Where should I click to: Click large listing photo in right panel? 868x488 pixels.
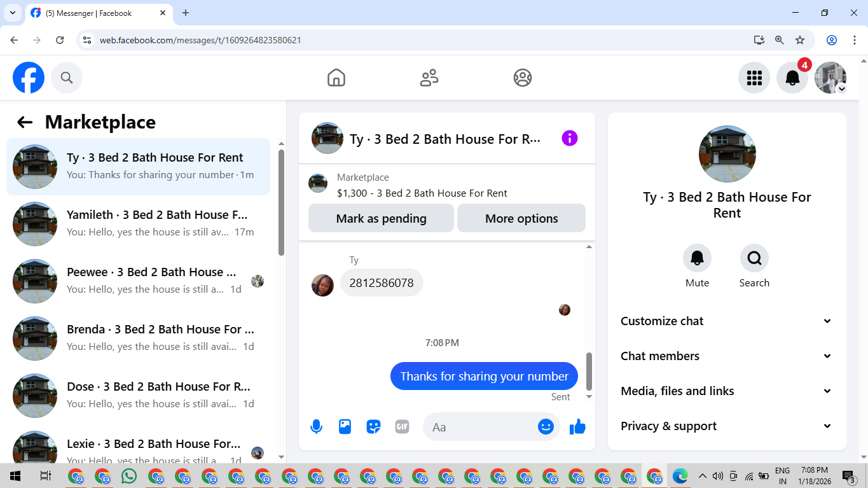(x=727, y=154)
